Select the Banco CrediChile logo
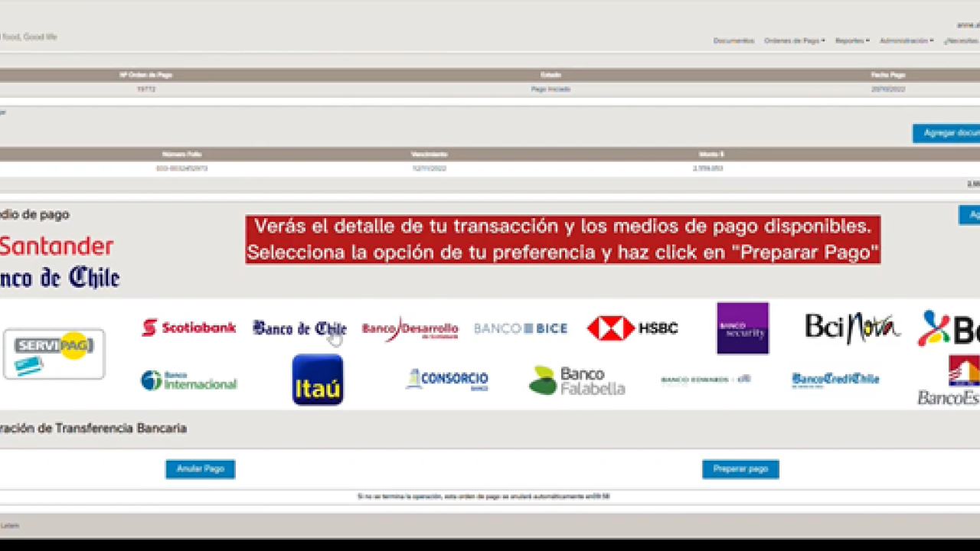The image size is (980, 551). pyautogui.click(x=835, y=380)
